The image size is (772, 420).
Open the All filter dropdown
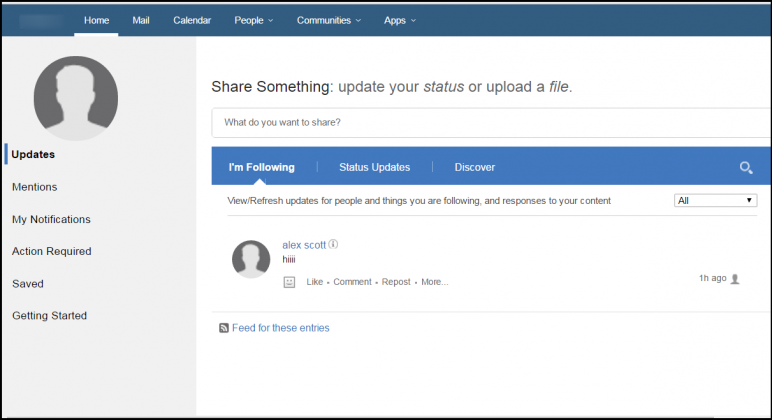(715, 201)
